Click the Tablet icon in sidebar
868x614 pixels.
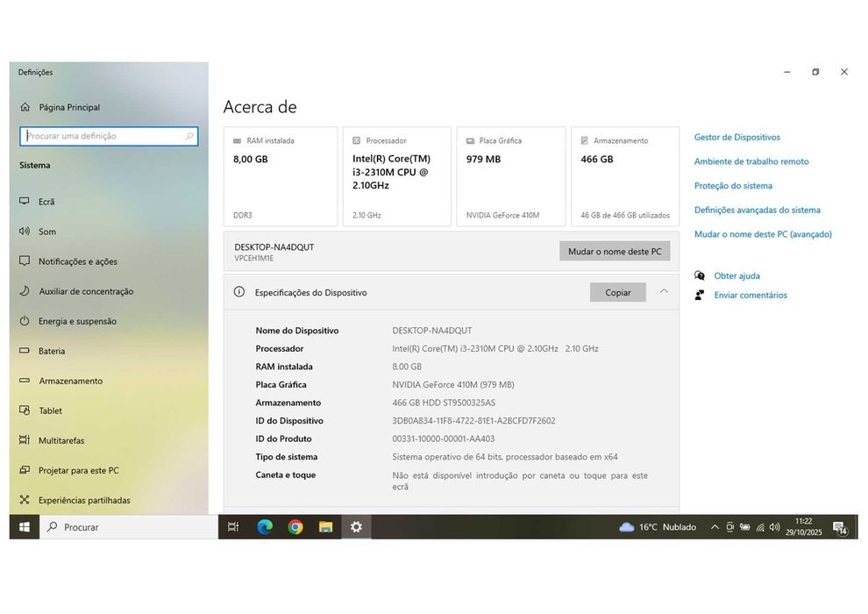point(25,411)
